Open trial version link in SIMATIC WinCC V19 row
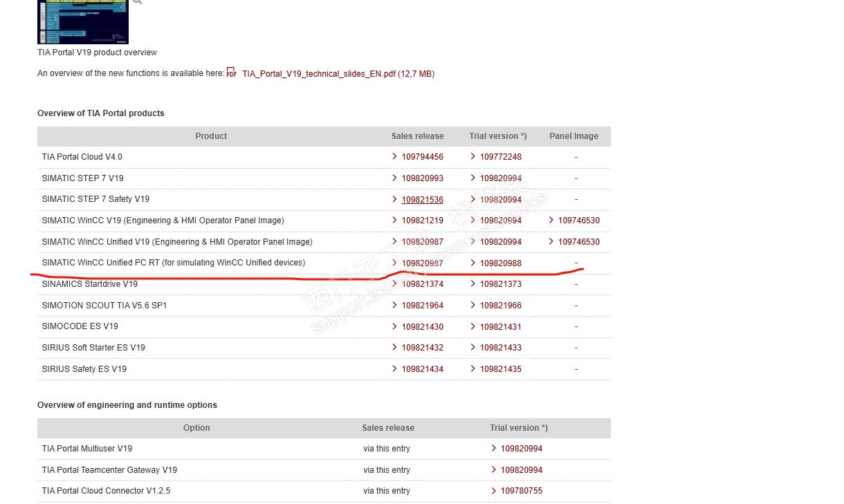 501,221
